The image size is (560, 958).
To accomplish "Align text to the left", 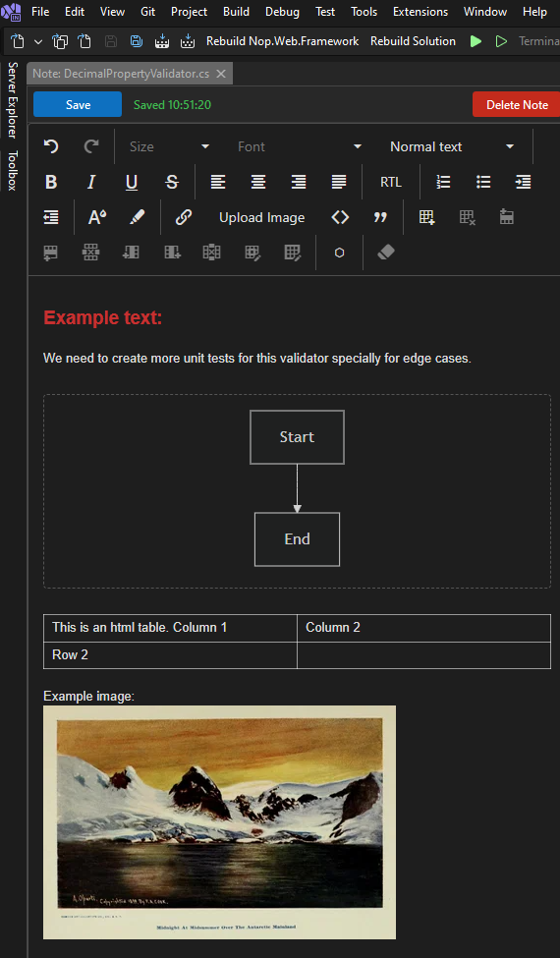I will point(218,182).
